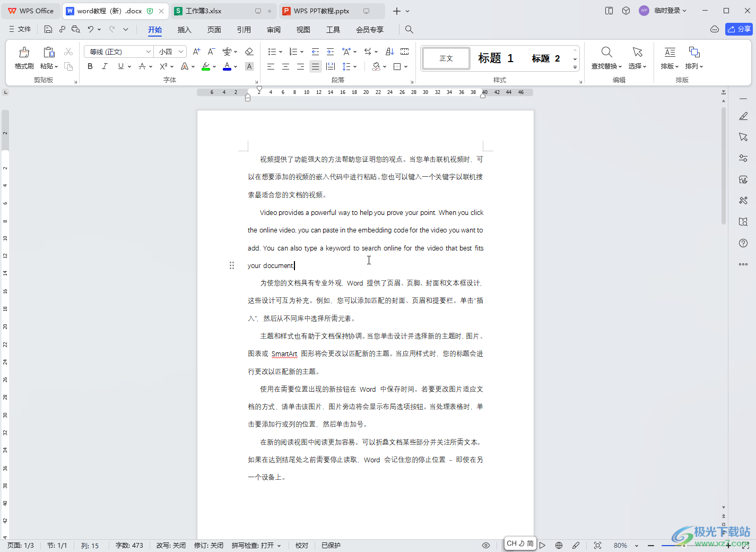Image resolution: width=756 pixels, height=552 pixels.
Task: Open the 文件 menu
Action: pyautogui.click(x=20, y=29)
